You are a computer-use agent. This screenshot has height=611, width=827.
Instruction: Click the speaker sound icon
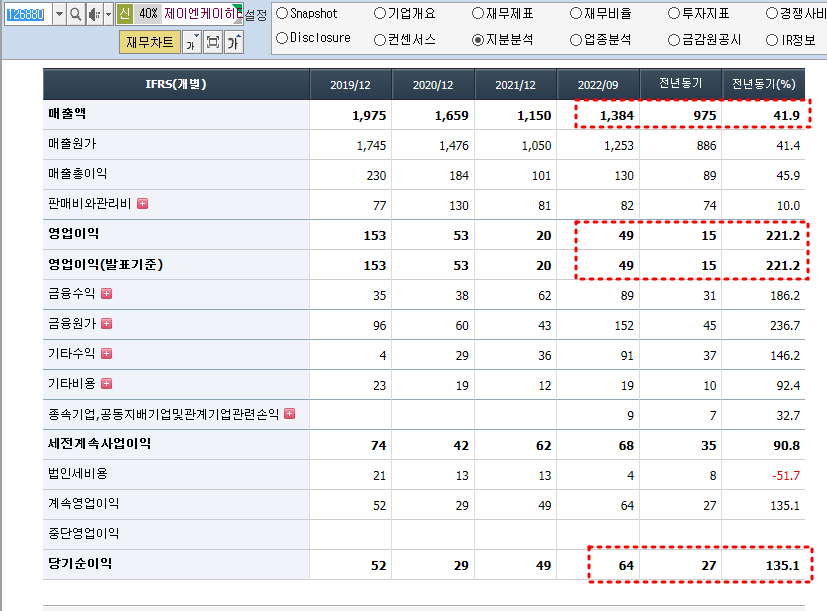click(x=94, y=14)
